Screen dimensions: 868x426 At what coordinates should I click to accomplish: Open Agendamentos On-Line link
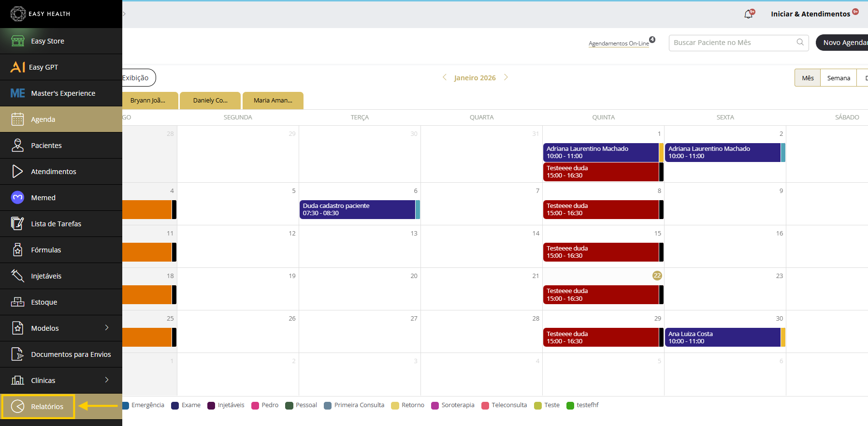[x=619, y=44]
